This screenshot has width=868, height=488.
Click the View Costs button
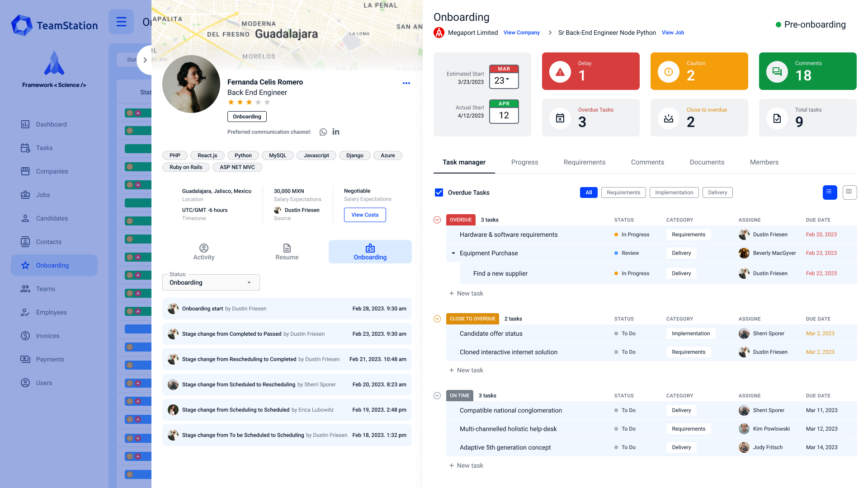click(365, 215)
